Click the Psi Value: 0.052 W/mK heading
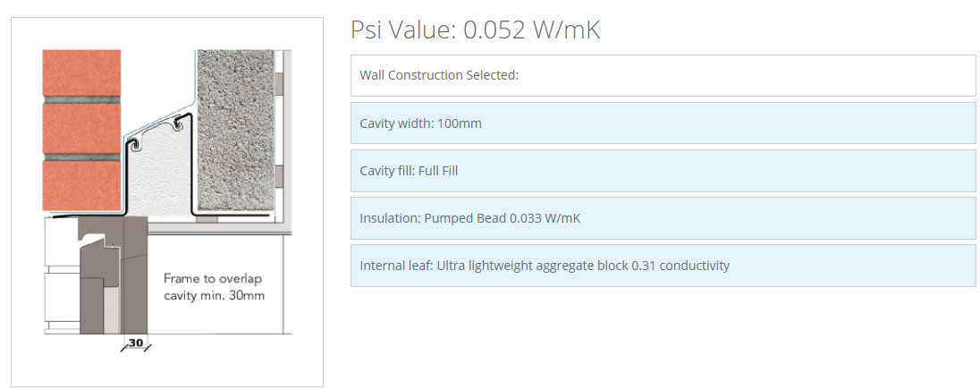Viewport: 980px width, 389px height. pyautogui.click(x=475, y=30)
